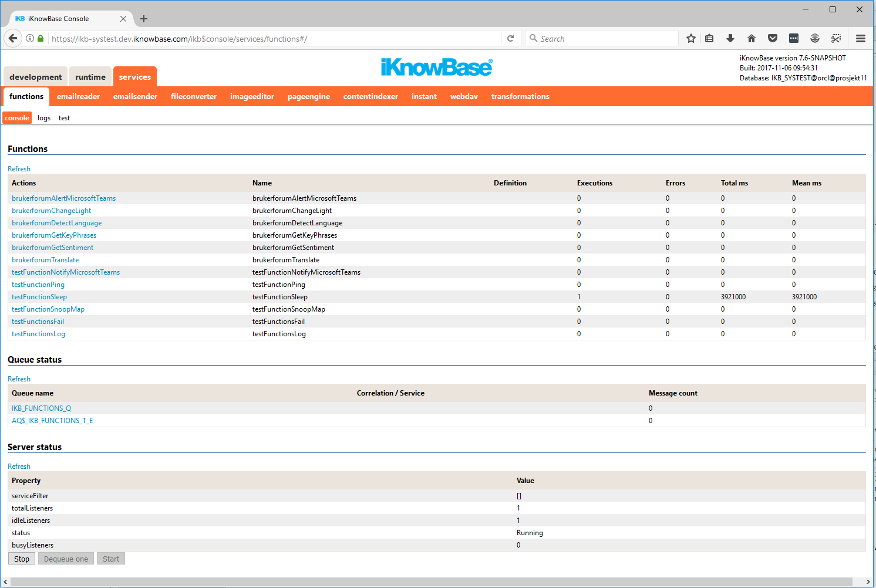876x588 pixels.
Task: Select the console view tab
Action: pyautogui.click(x=17, y=118)
